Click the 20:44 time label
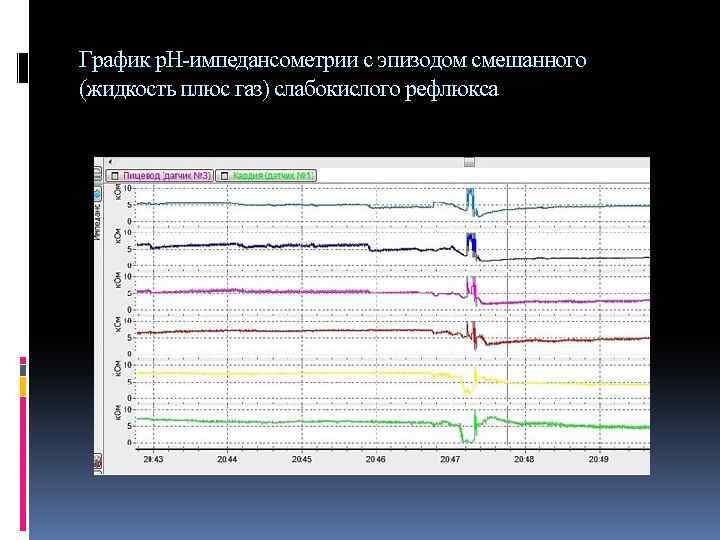 [227, 459]
